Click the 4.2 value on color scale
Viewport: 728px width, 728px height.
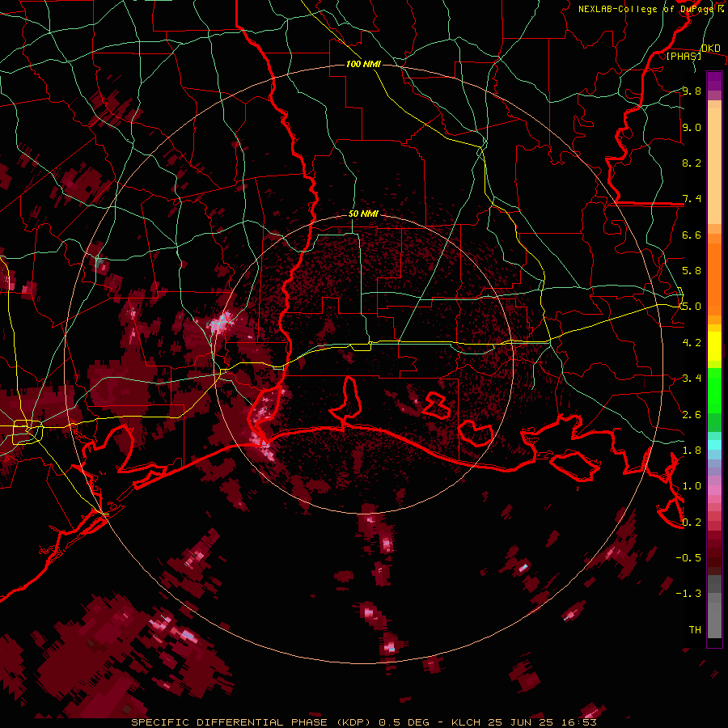tap(692, 343)
